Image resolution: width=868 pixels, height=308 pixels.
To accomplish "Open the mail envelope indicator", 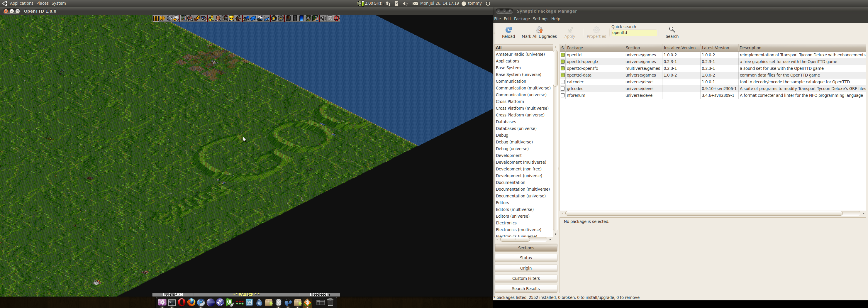I will coord(415,3).
